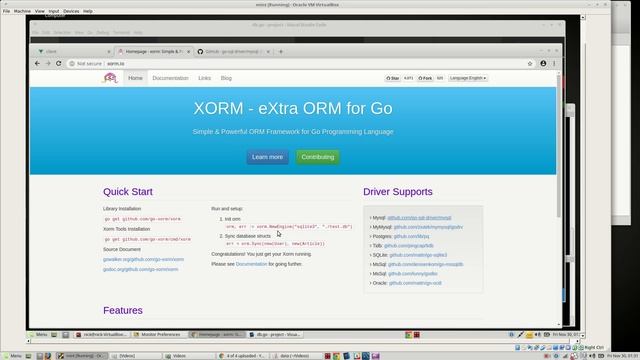640x360 pixels.
Task: Switch to the first client browser tab
Action: 73,52
